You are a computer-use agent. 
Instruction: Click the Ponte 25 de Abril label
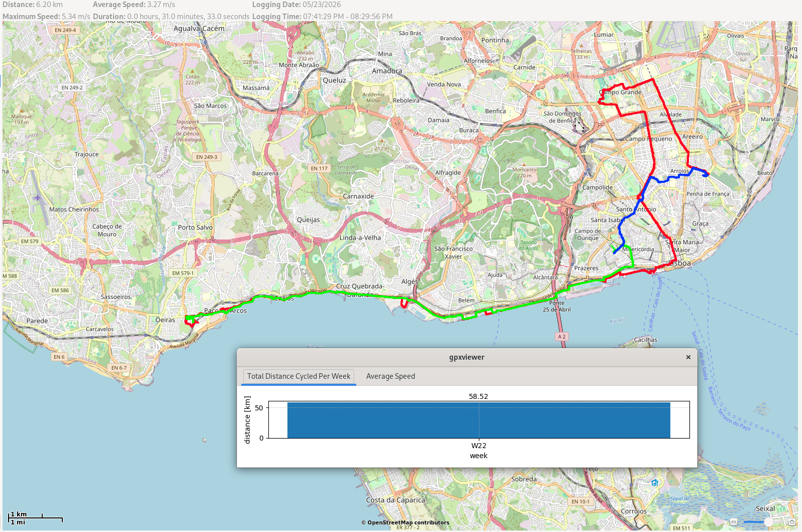pyautogui.click(x=556, y=306)
